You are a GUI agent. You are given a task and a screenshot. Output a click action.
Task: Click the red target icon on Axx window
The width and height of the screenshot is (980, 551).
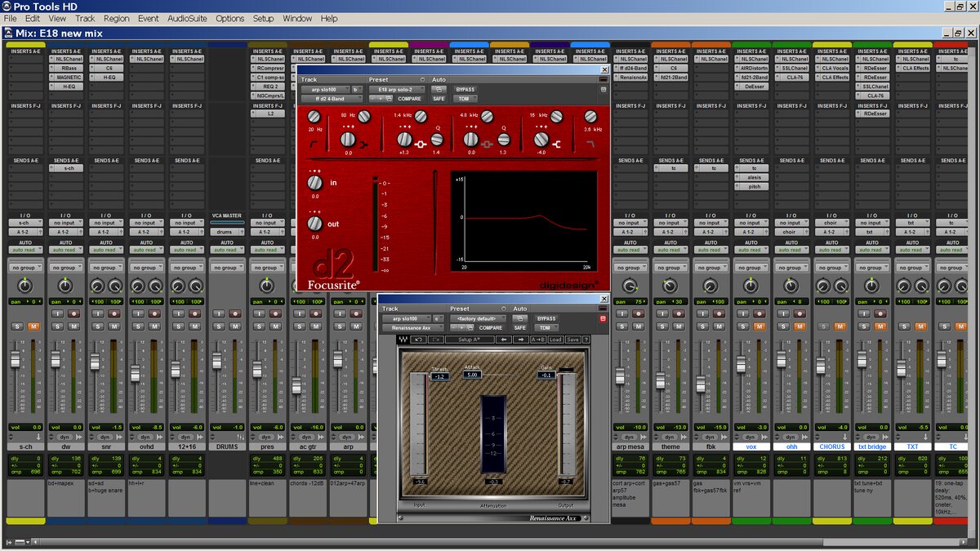click(603, 318)
